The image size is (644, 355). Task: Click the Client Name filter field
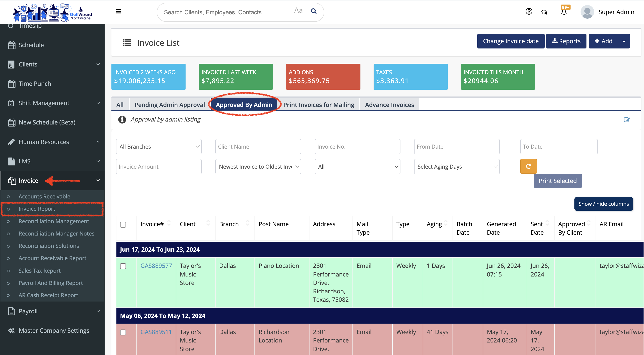[258, 147]
